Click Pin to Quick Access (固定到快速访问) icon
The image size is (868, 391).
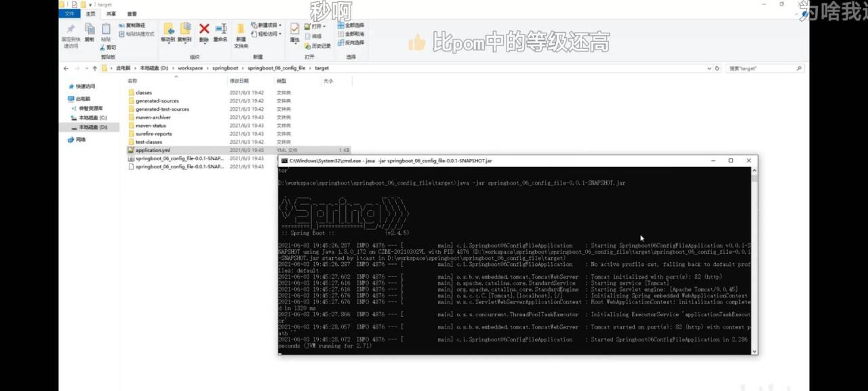pos(71,29)
